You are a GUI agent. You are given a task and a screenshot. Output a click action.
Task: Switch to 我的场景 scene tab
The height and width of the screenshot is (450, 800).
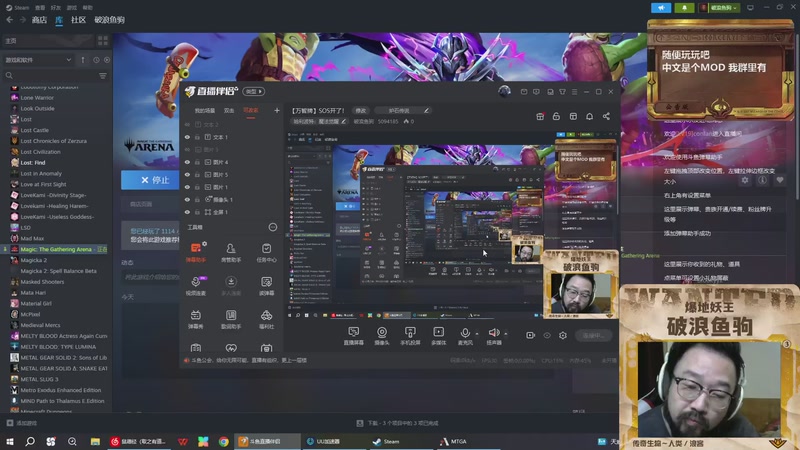pyautogui.click(x=205, y=110)
